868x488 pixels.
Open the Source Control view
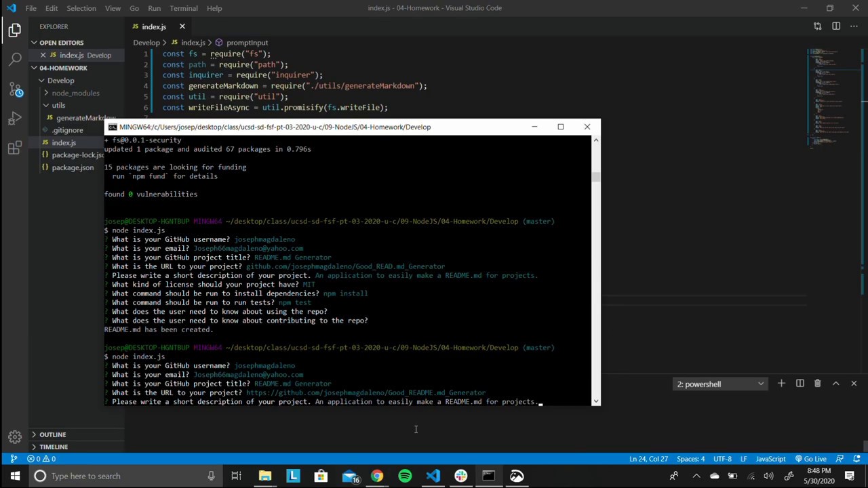[x=15, y=89]
